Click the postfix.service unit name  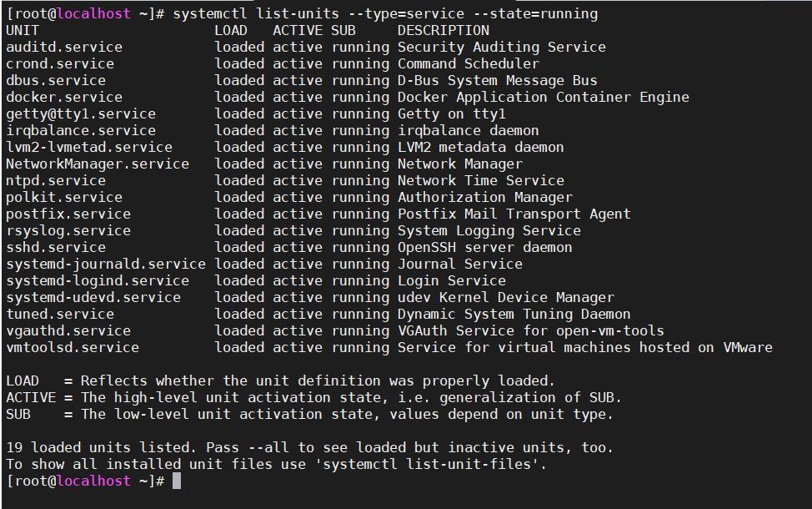[68, 214]
